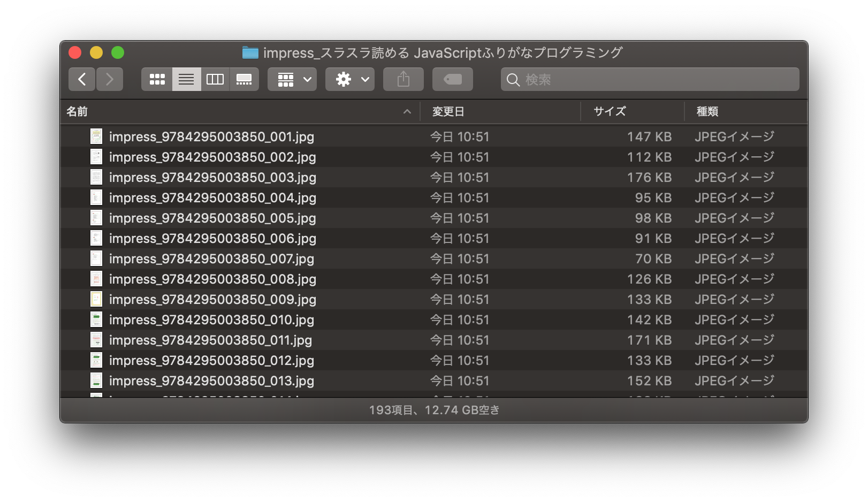Image resolution: width=868 pixels, height=502 pixels.
Task: Toggle the sort direction arrow in 名前 column
Action: (407, 111)
